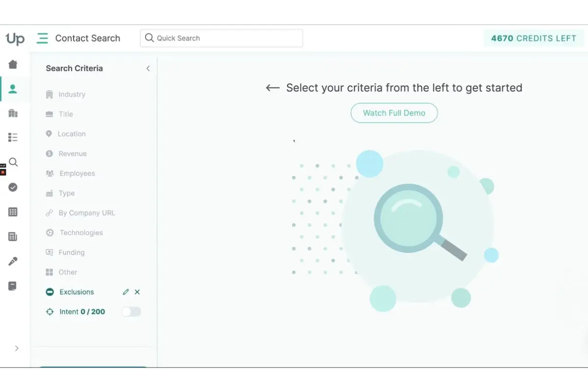The height and width of the screenshot is (392, 588).
Task: Clear Exclusions using the X icon
Action: pyautogui.click(x=137, y=292)
